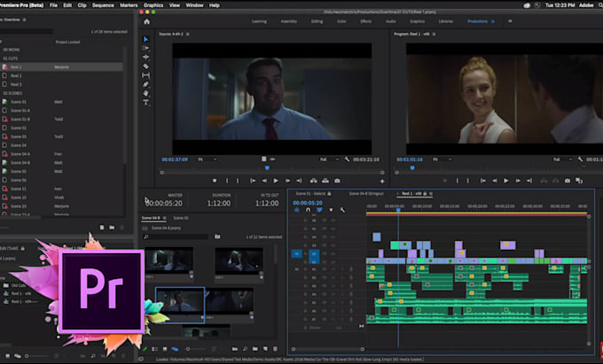603x364 pixels.
Task: Step forward one frame in Program monitor
Action: (x=518, y=181)
